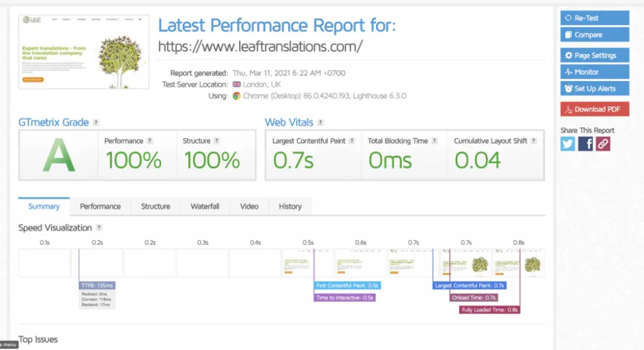Click the 0.5s filmstrip frame
This screenshot has height=350, width=644.
point(308,263)
